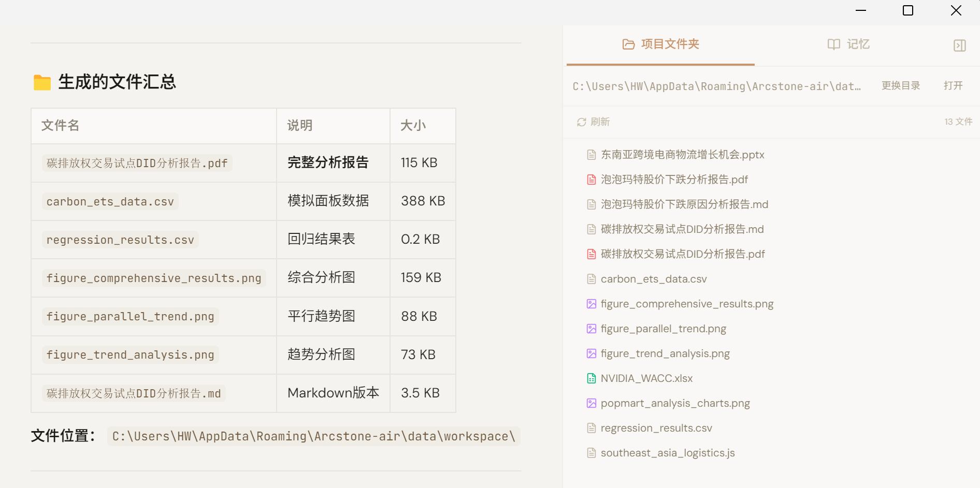Click image icon beside figure_comprehensive_results.png in file list

591,304
